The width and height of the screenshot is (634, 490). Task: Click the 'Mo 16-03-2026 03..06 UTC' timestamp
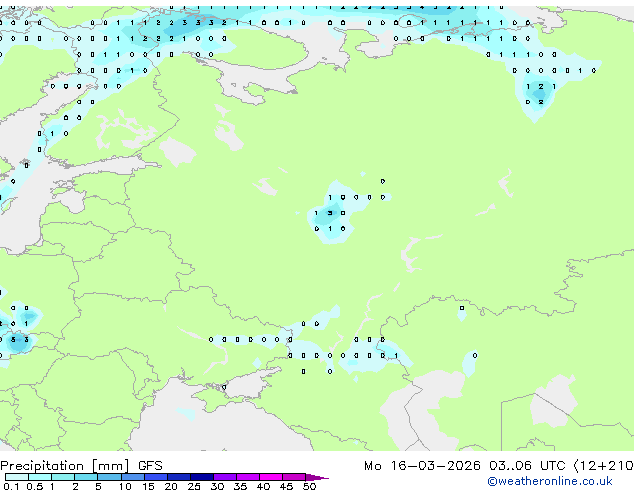tap(464, 466)
